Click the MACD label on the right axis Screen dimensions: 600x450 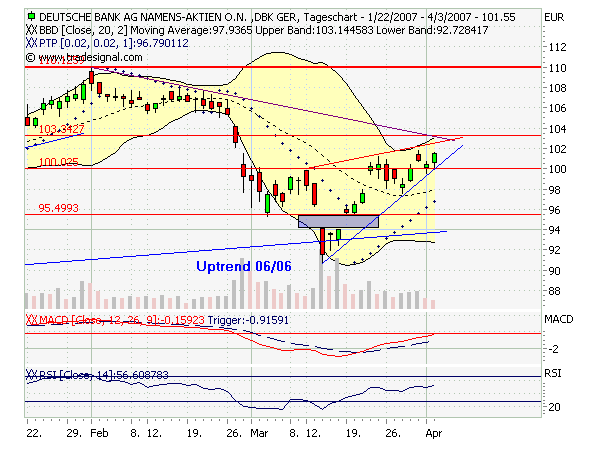560,319
